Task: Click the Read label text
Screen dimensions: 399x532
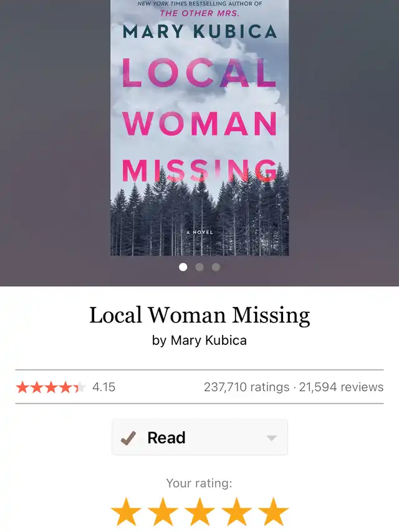Action: coord(166,438)
